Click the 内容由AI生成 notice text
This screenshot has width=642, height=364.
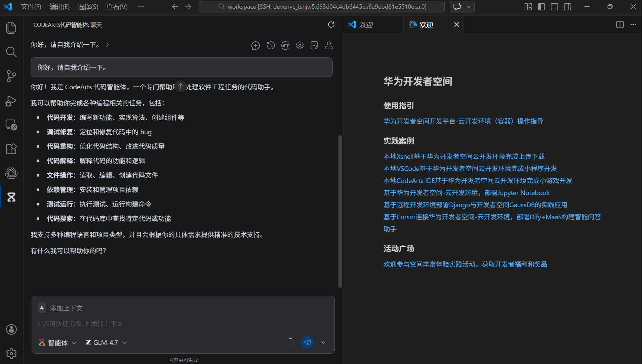pos(183,360)
